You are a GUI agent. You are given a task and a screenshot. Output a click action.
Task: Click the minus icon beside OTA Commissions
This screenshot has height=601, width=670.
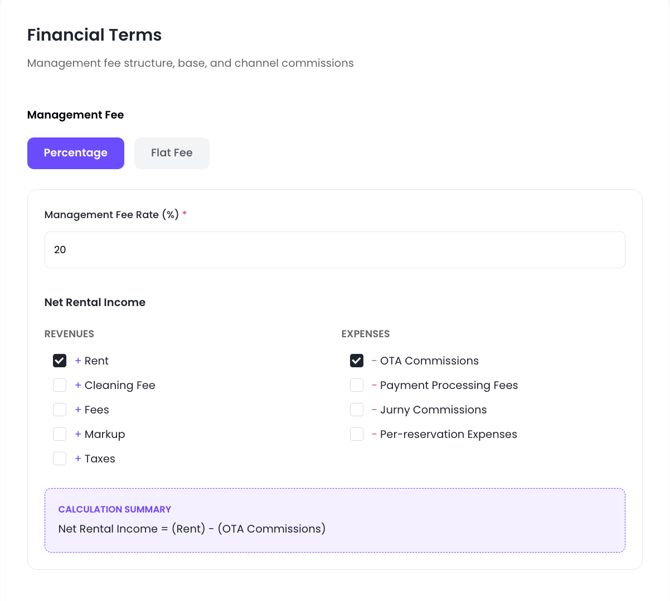(x=374, y=361)
